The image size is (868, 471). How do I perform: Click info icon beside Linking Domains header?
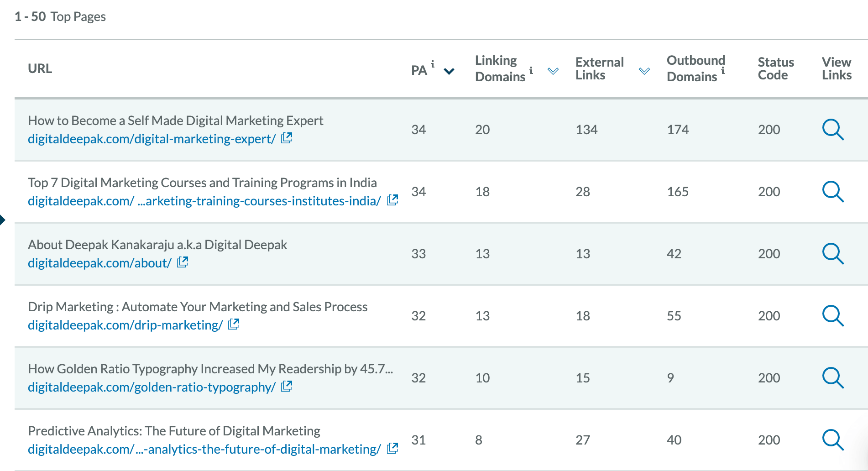[x=531, y=70]
